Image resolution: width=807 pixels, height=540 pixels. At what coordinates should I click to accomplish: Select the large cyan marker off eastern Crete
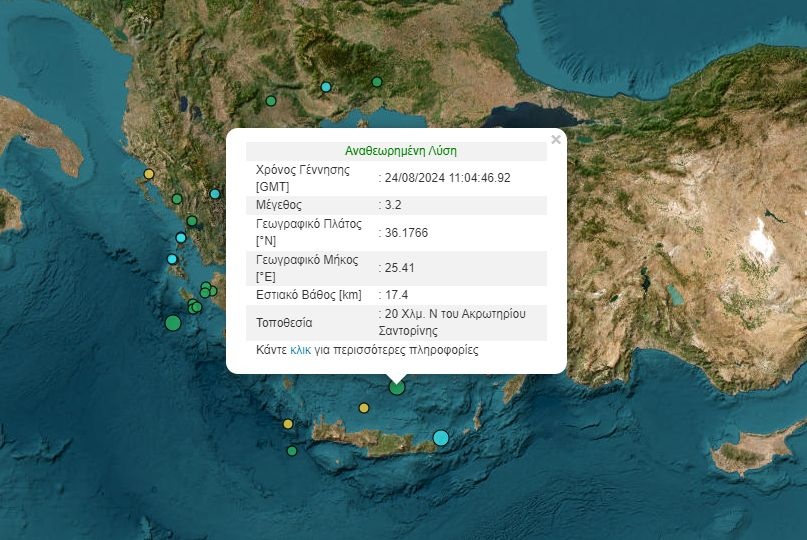441,437
